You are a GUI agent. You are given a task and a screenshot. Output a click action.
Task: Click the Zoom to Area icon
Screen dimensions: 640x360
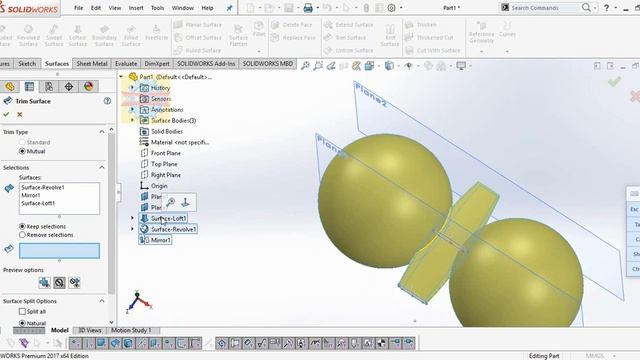(318, 66)
